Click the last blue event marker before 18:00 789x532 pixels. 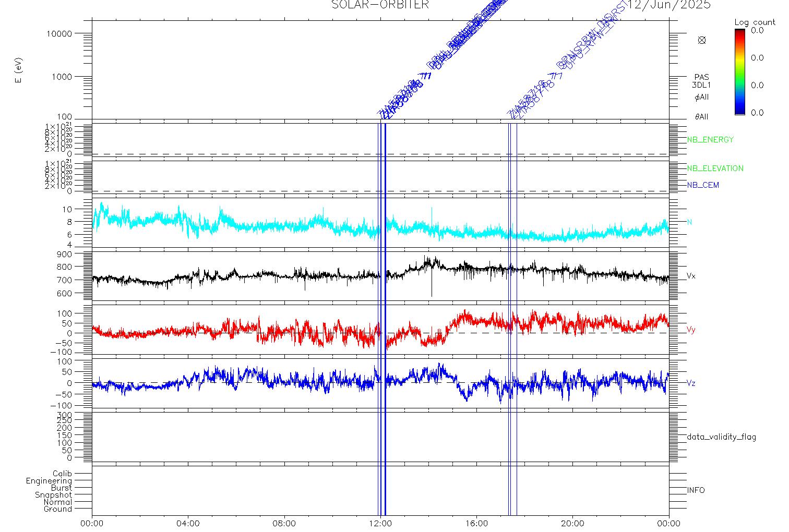pyautogui.click(x=517, y=318)
